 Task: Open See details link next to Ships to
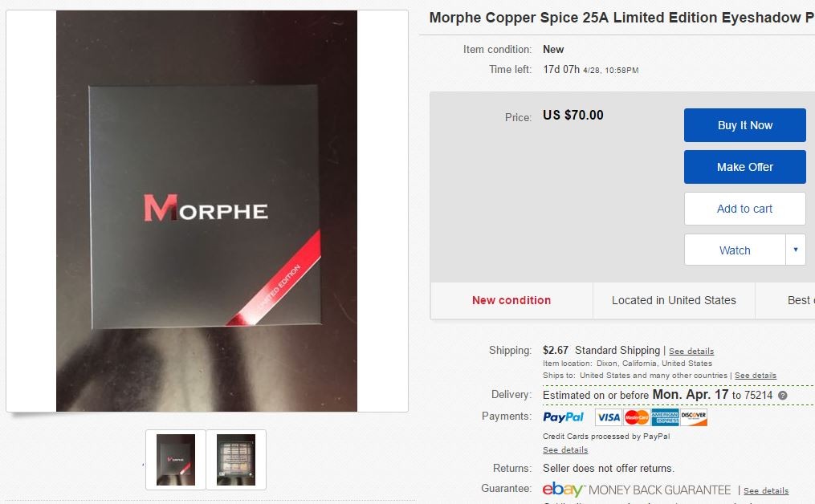pyautogui.click(x=756, y=376)
